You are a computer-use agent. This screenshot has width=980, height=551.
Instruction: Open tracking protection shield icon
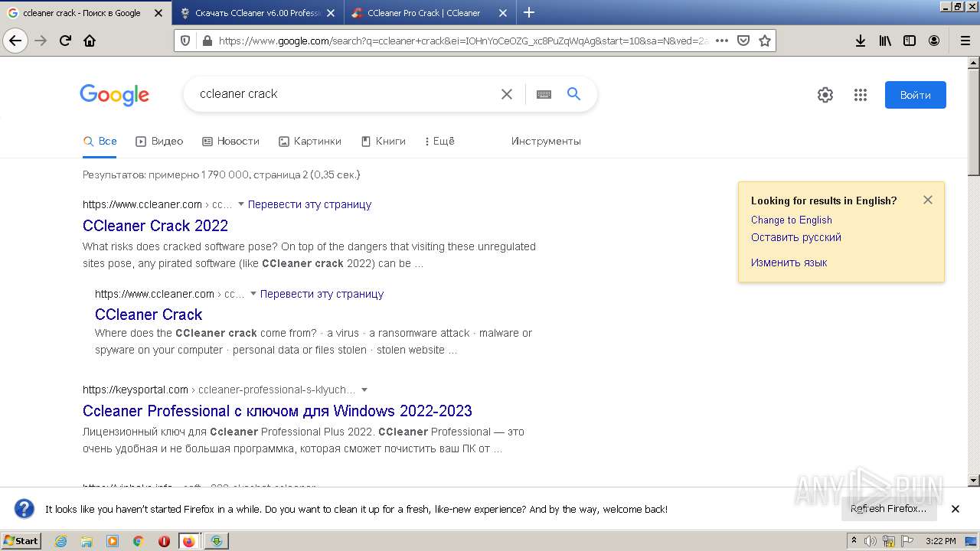tap(186, 41)
